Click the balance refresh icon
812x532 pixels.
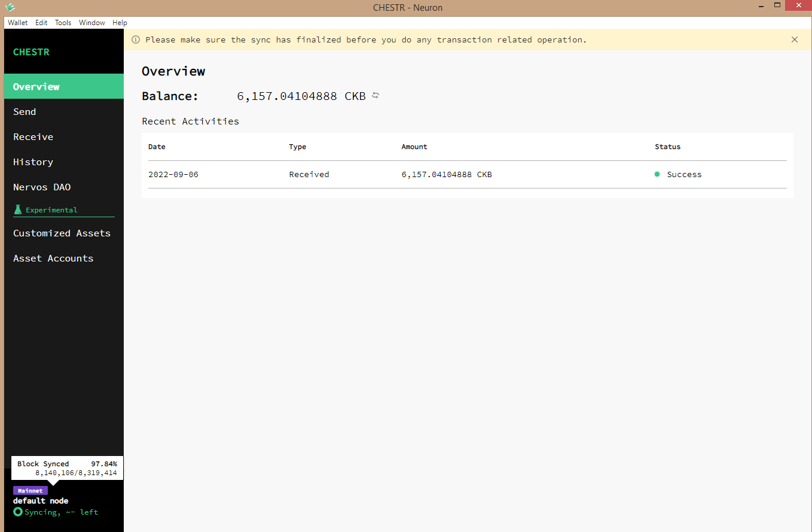(x=376, y=96)
